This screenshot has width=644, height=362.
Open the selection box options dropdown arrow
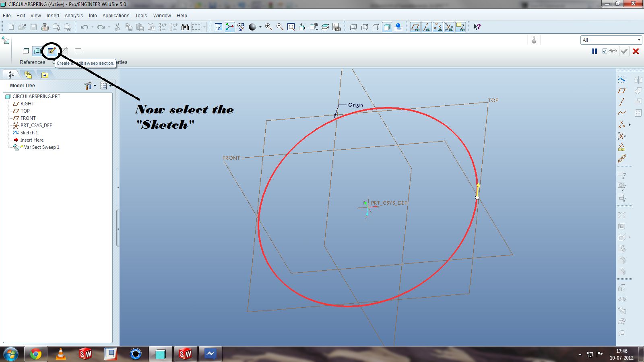point(204,27)
